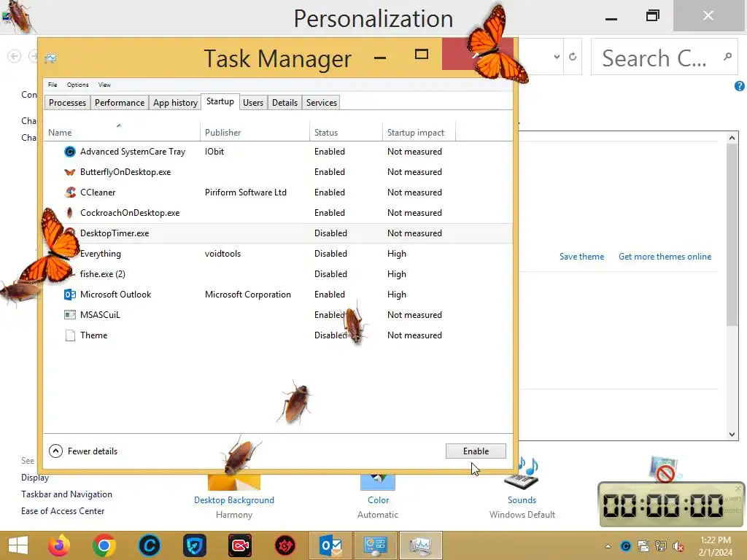Click refresh button in Personalization address bar
747x560 pixels.
click(x=573, y=57)
